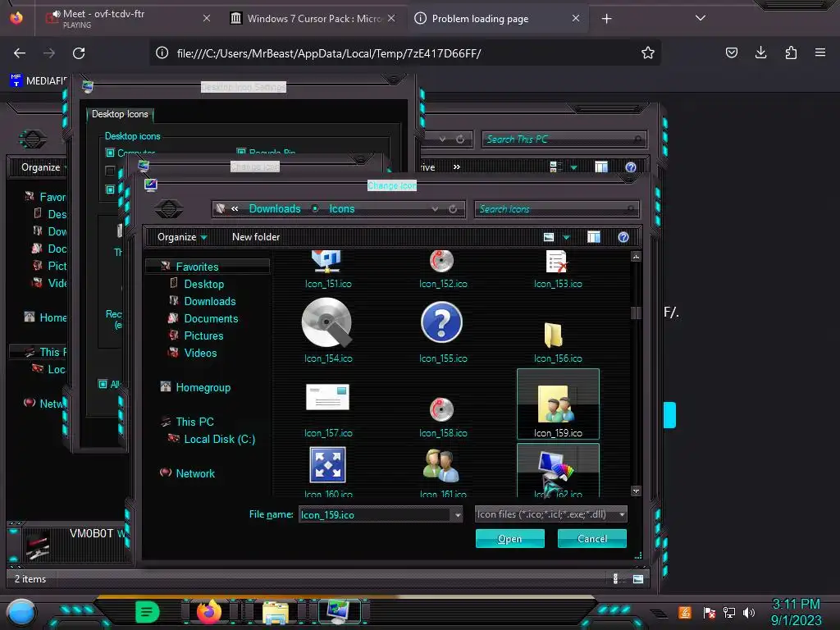This screenshot has width=840, height=630.
Task: Refresh the Icons folder in dialog
Action: [x=453, y=209]
